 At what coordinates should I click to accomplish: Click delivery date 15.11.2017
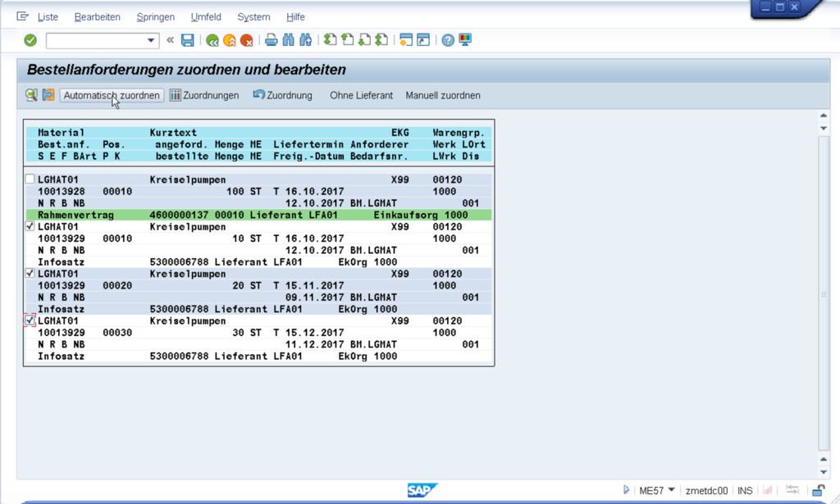click(x=314, y=285)
